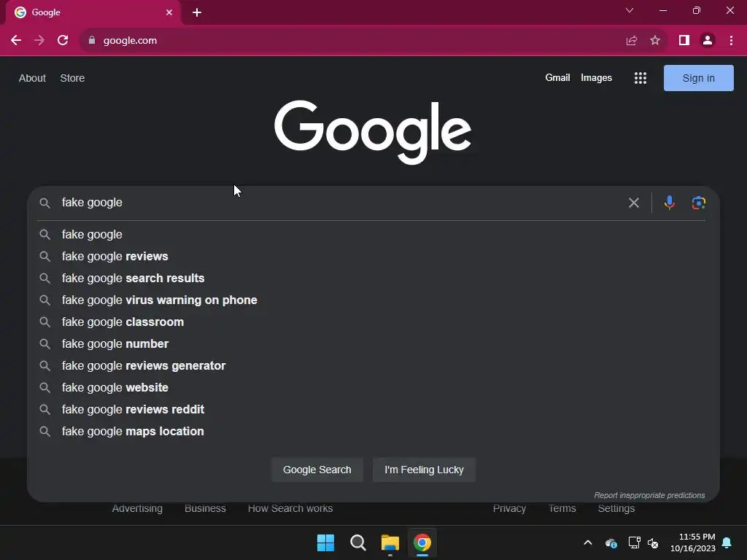
Task: Click the forward navigation arrow
Action: (39, 41)
